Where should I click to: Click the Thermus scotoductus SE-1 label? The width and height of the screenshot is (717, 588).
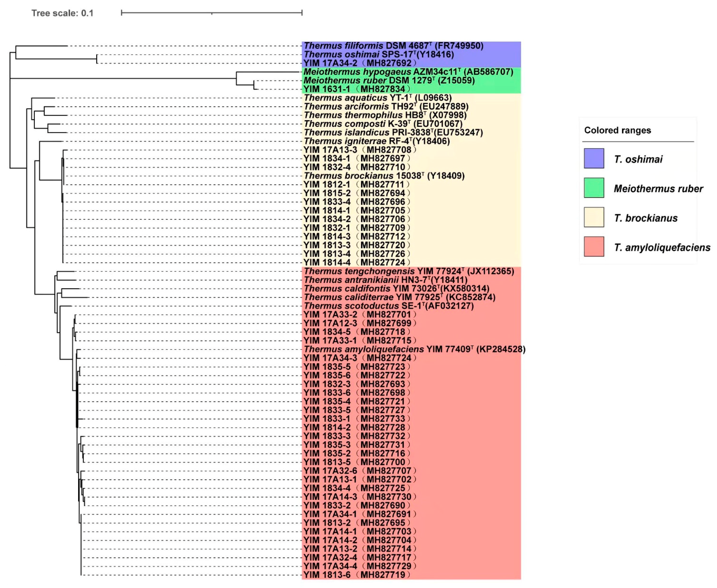point(389,306)
